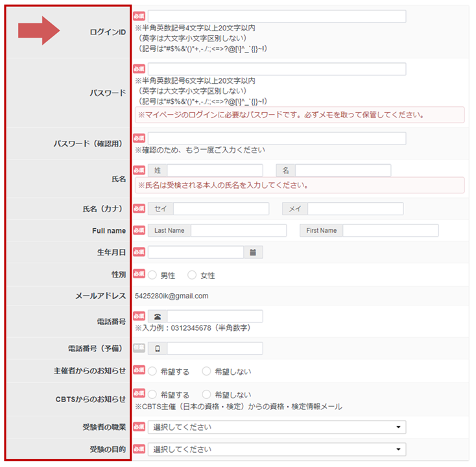Open the 受験者の職業 dropdown
Screen dimensions: 476x467
[277, 427]
